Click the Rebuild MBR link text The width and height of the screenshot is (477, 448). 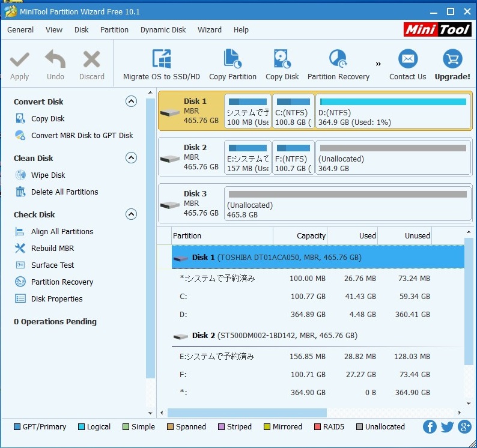tap(53, 249)
